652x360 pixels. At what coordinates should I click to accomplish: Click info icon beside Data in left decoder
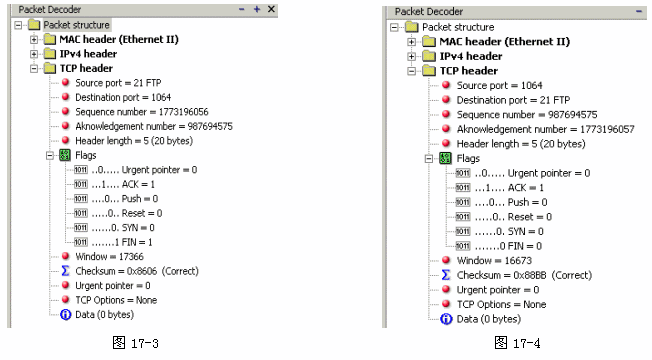(x=65, y=315)
